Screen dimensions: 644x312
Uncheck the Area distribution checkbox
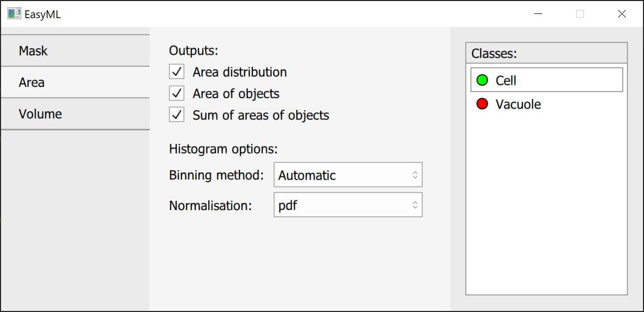(x=177, y=72)
